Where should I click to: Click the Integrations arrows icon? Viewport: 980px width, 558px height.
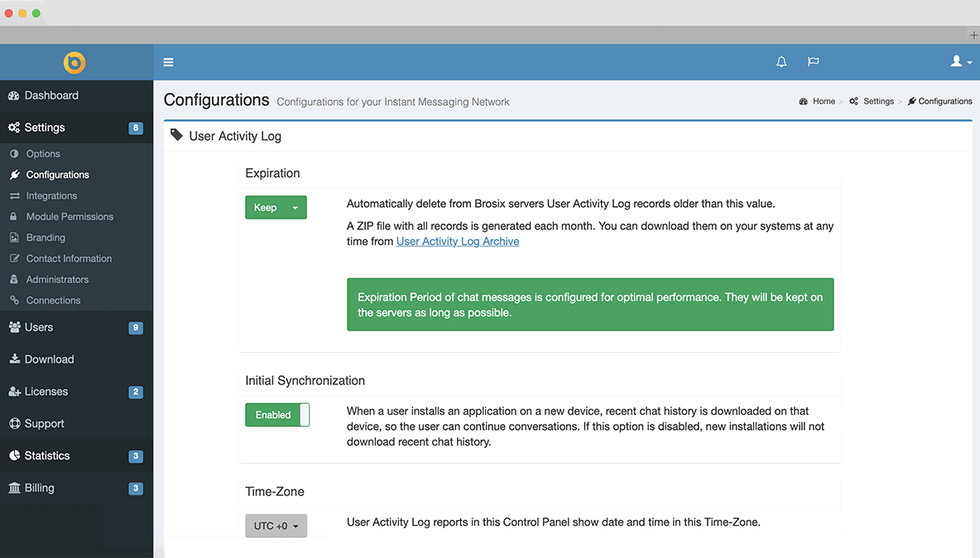14,195
